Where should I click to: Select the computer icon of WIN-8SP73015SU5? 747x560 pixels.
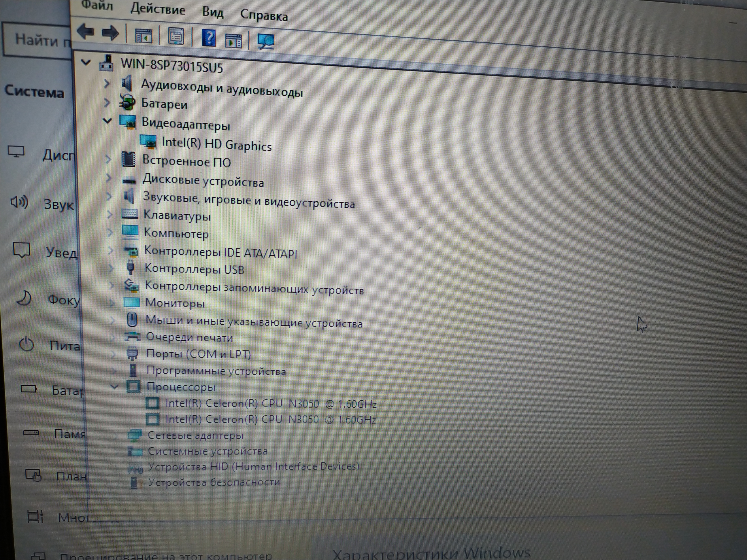[106, 63]
